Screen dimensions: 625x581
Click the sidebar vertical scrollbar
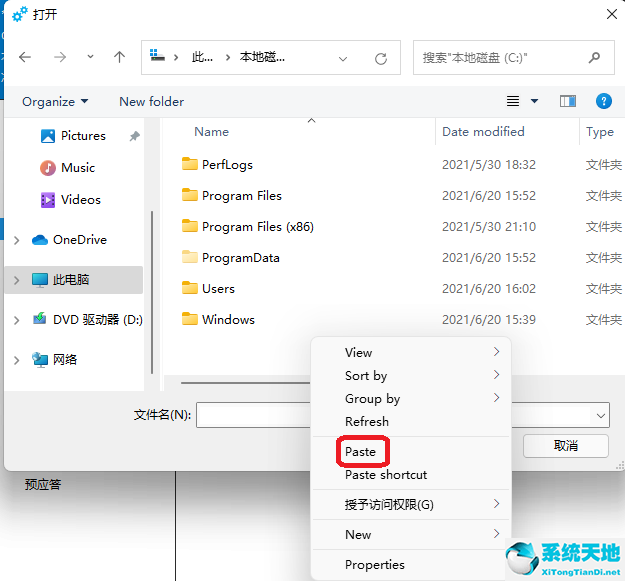[152, 292]
